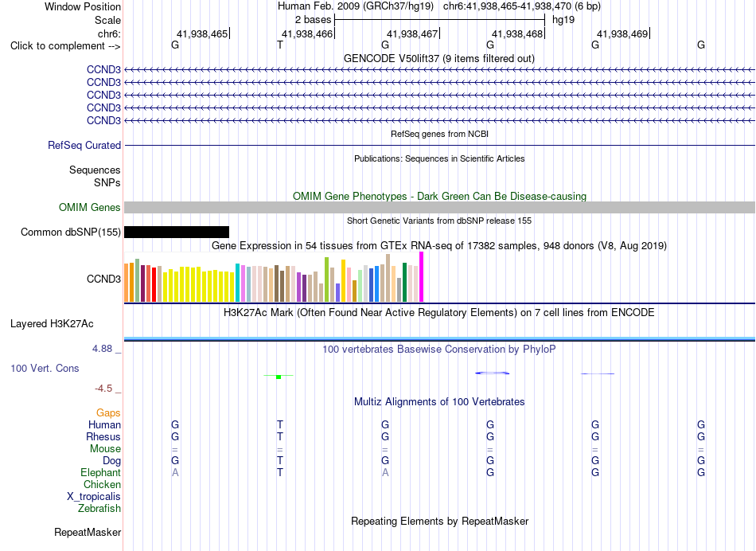Image resolution: width=756 pixels, height=551 pixels.
Task: Click the SNPs label under Sequences
Action: click(107, 182)
